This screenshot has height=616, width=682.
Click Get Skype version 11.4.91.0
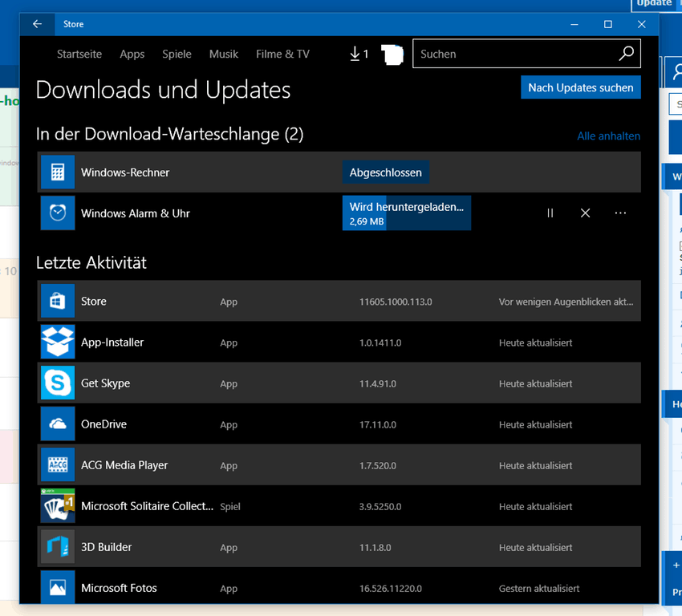[378, 384]
